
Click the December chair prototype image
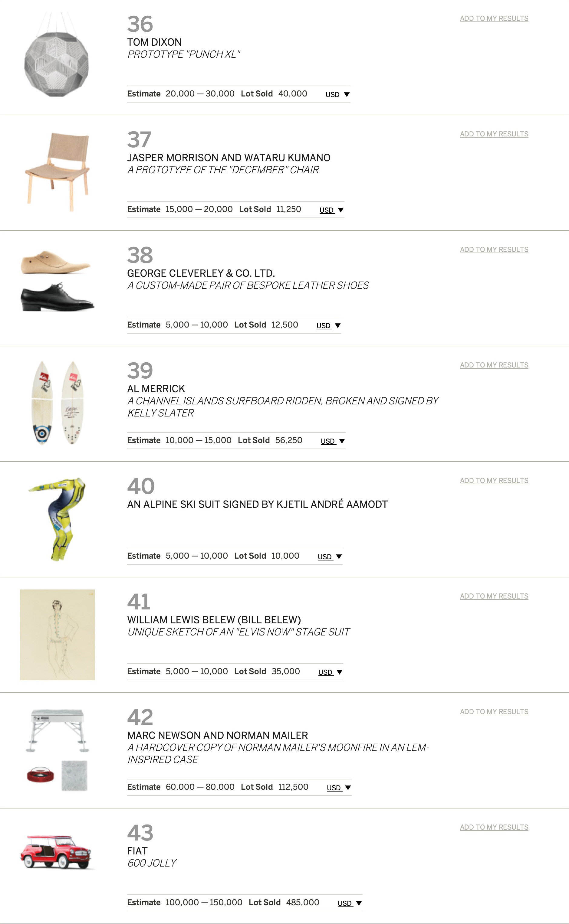coord(57,171)
